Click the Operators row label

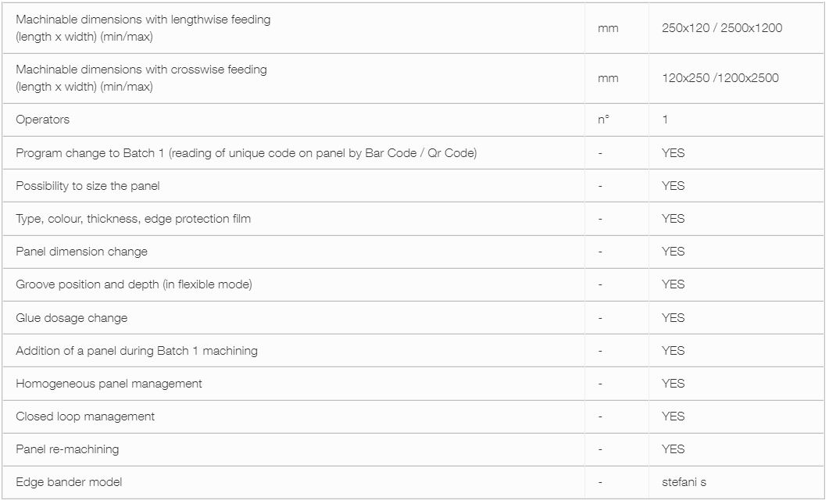tap(42, 120)
